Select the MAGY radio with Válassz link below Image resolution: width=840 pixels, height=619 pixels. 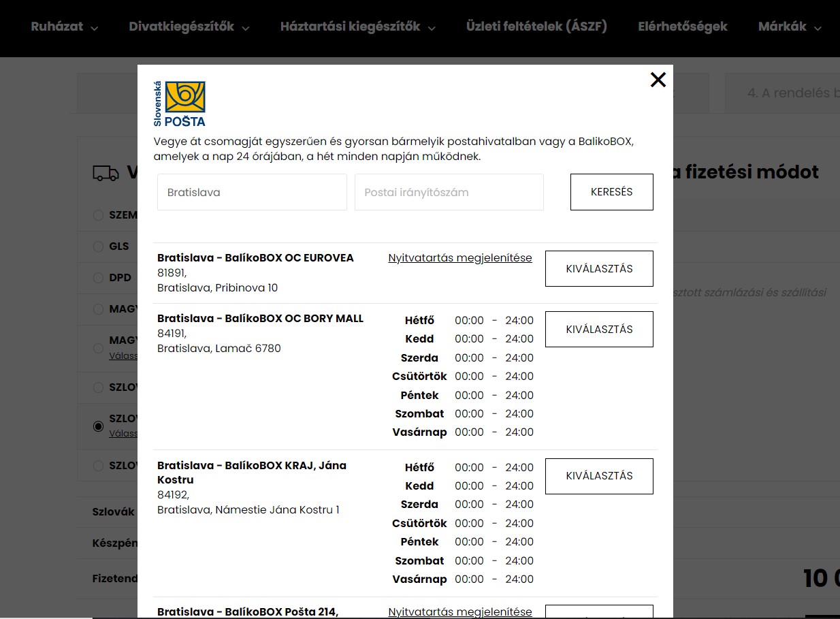tap(98, 348)
